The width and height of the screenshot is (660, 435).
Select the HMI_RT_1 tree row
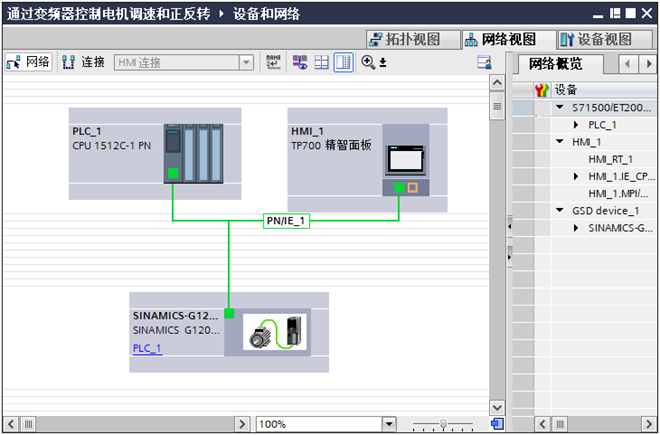point(610,159)
